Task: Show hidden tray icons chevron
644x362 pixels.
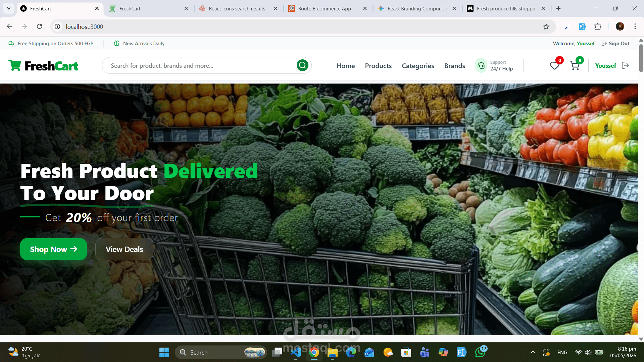Action: point(533,352)
